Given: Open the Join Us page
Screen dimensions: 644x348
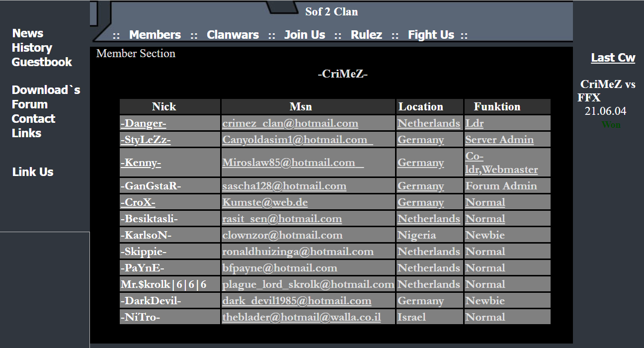Looking at the screenshot, I should tap(305, 35).
